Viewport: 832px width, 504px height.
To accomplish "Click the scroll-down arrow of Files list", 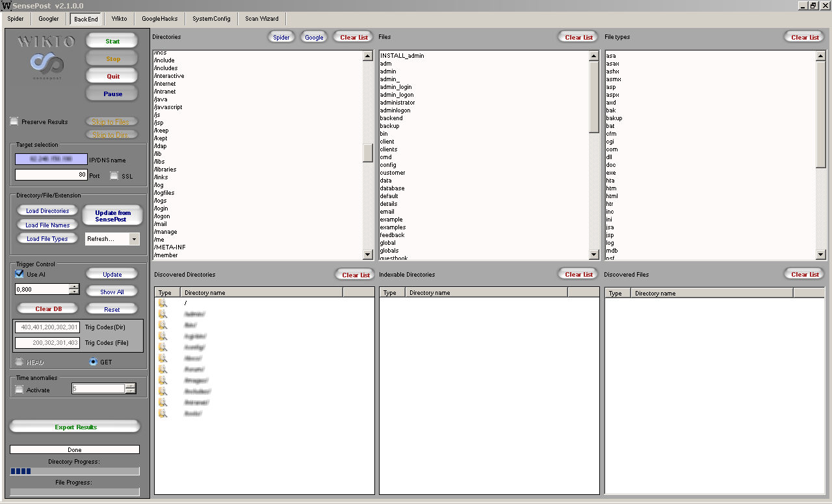I will point(593,255).
